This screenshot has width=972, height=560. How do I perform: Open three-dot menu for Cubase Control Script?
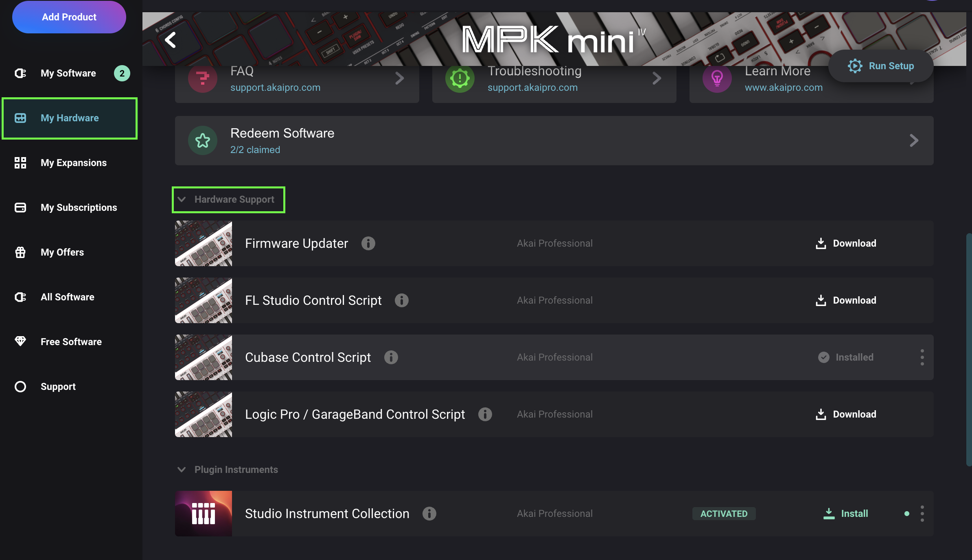(x=922, y=357)
